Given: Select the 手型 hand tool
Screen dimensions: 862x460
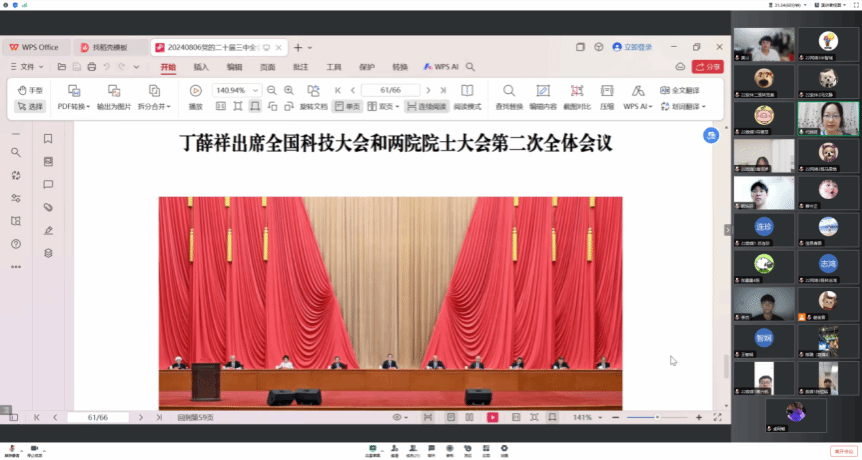Looking at the screenshot, I should pyautogui.click(x=30, y=90).
